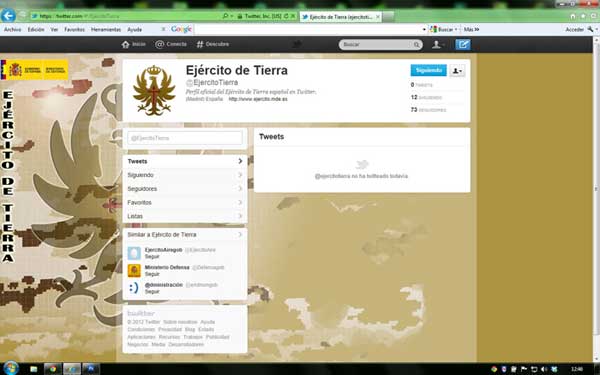This screenshot has width=600, height=375.
Task: Select Tweets in the profile sidebar
Action: [185, 161]
